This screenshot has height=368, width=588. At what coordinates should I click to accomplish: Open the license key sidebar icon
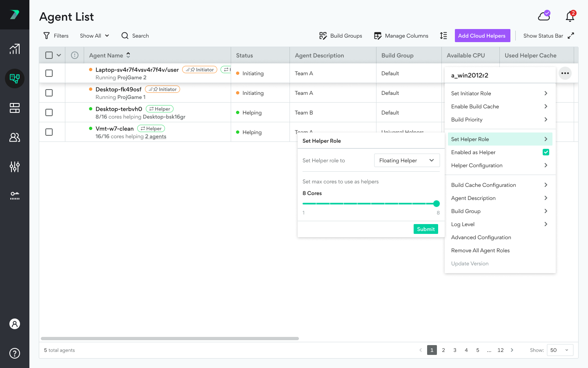[15, 196]
